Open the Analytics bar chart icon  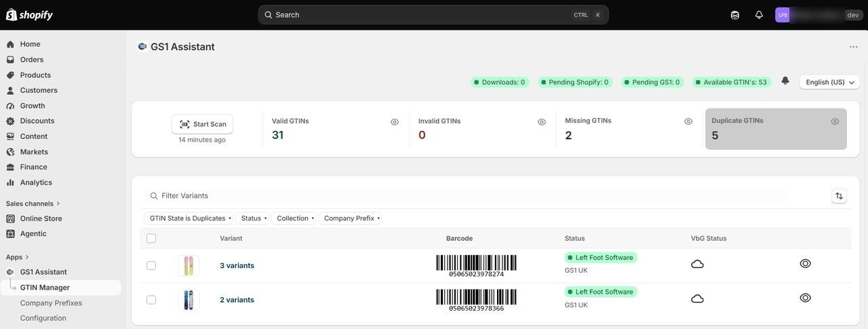pyautogui.click(x=10, y=182)
